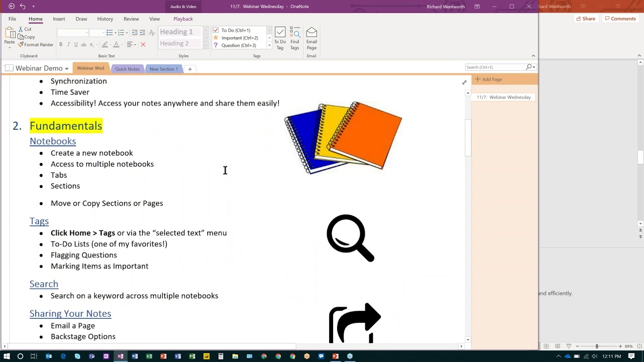
Task: Apply the Heading 1 style
Action: point(180,32)
